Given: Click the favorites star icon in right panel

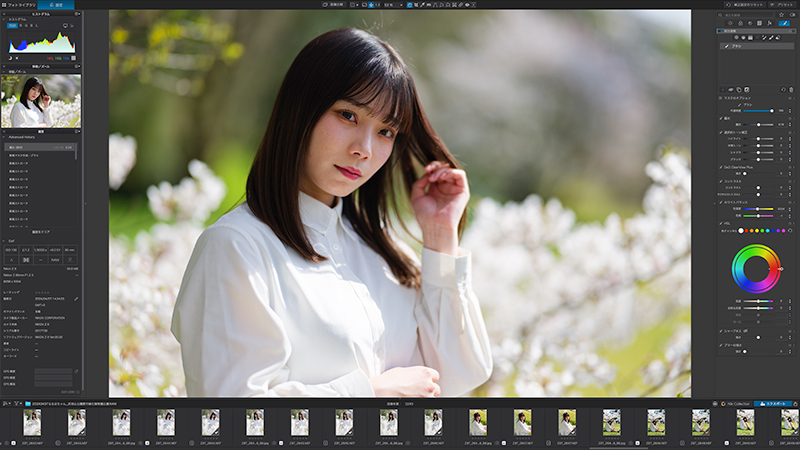Looking at the screenshot, I should (x=781, y=15).
